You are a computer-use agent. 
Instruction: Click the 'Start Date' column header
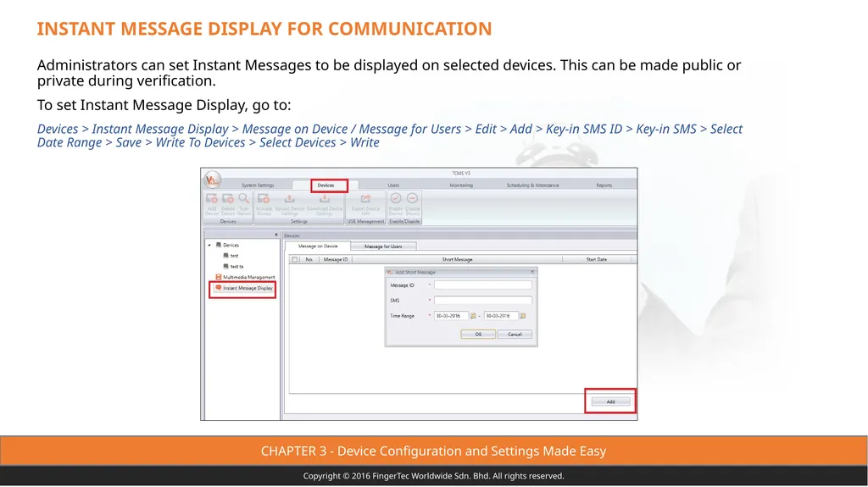click(x=596, y=259)
